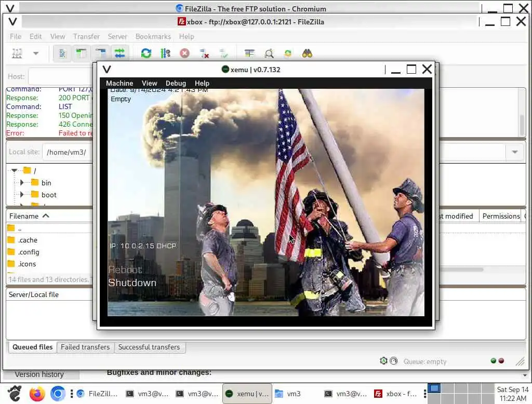Screen dimensions: 532x404
Task: Open FileZilla Help menu
Action: coord(187,36)
